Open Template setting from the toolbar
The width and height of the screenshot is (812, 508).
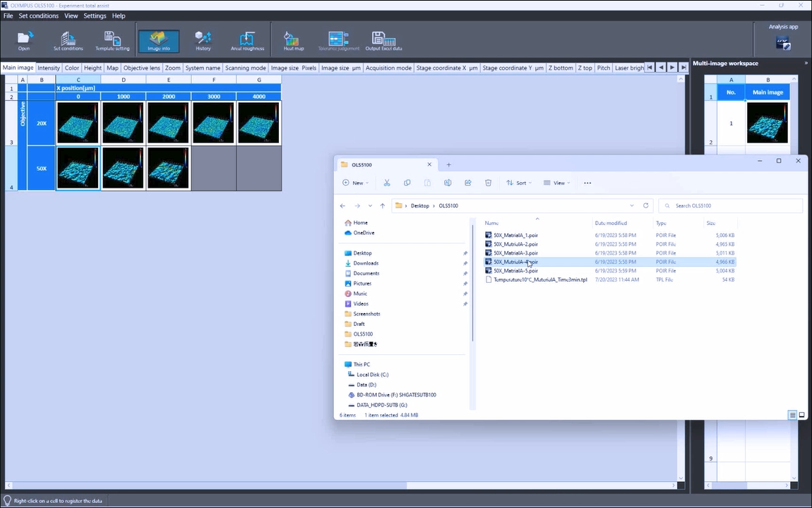click(112, 41)
